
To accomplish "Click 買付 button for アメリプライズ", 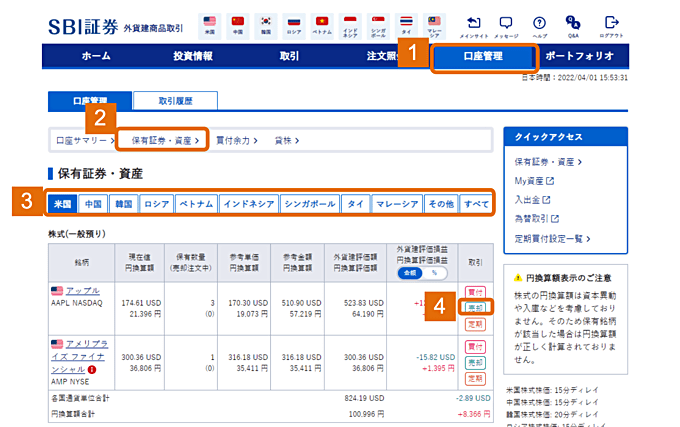I will click(475, 346).
